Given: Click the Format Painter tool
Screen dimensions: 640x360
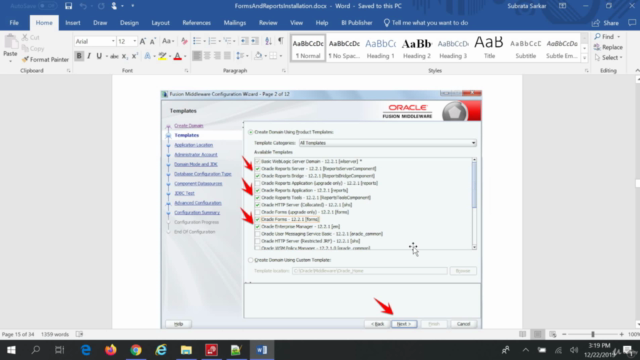Looking at the screenshot, I should [45, 60].
